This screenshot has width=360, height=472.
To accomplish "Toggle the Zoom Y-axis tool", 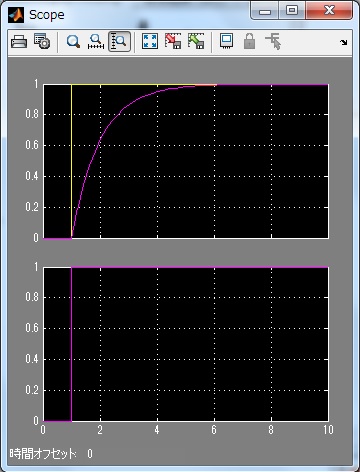I will tap(119, 42).
